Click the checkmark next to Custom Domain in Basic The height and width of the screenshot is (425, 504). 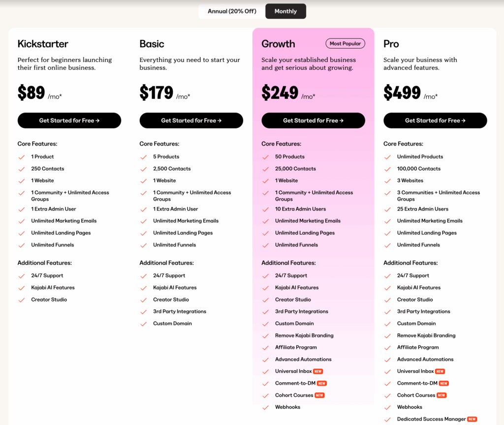click(x=144, y=324)
